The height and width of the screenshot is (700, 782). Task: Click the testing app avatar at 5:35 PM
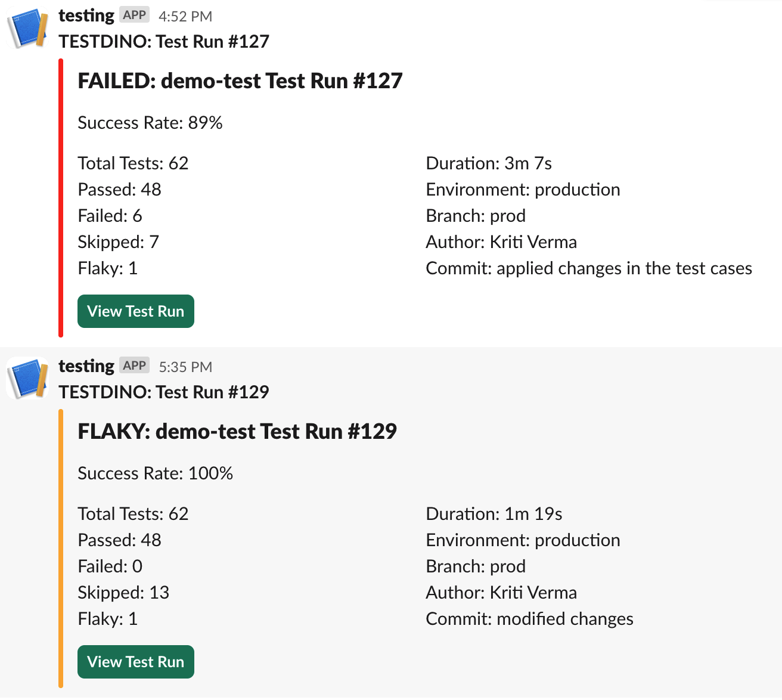point(27,379)
